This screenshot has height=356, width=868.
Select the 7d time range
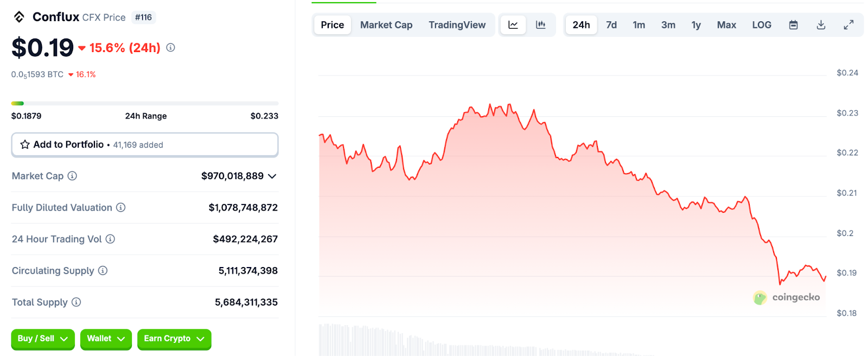[611, 25]
